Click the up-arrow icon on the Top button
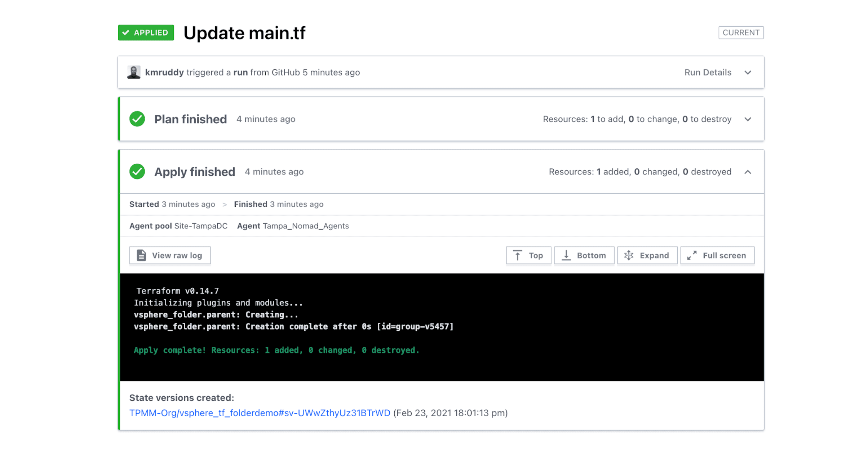868x458 pixels. click(517, 255)
